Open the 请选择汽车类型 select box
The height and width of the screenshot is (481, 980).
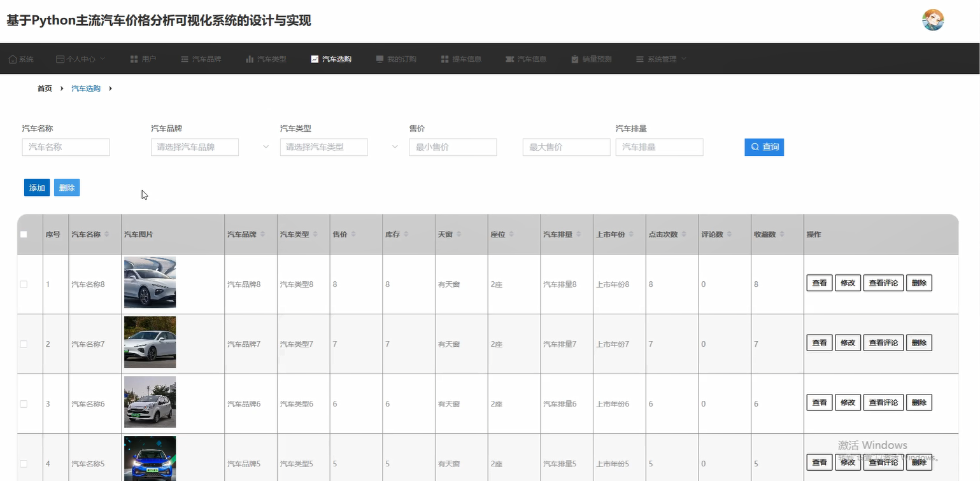(323, 147)
